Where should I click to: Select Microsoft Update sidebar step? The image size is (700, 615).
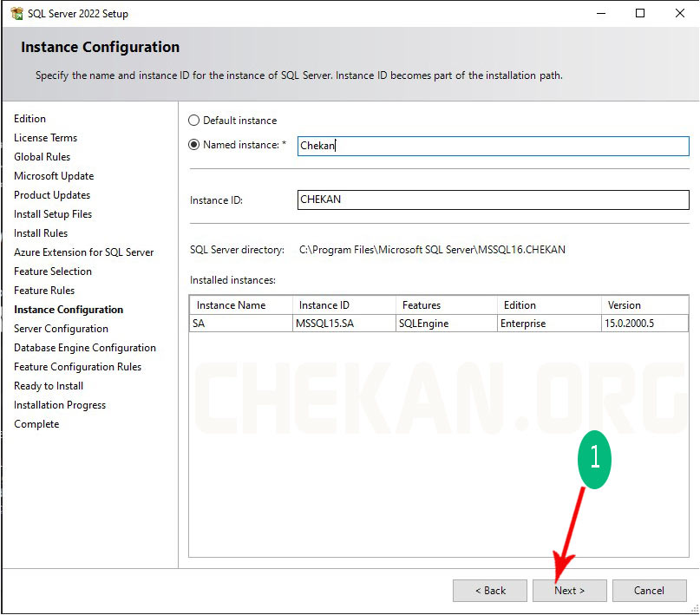pyautogui.click(x=54, y=176)
